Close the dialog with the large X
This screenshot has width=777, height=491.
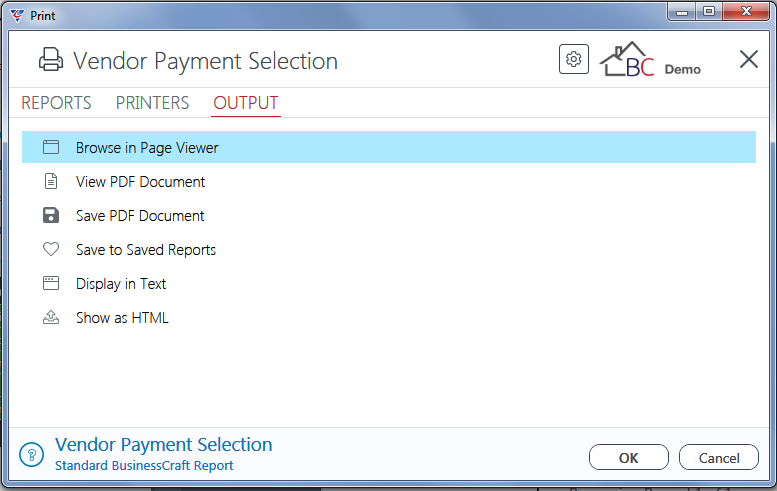pyautogui.click(x=748, y=59)
